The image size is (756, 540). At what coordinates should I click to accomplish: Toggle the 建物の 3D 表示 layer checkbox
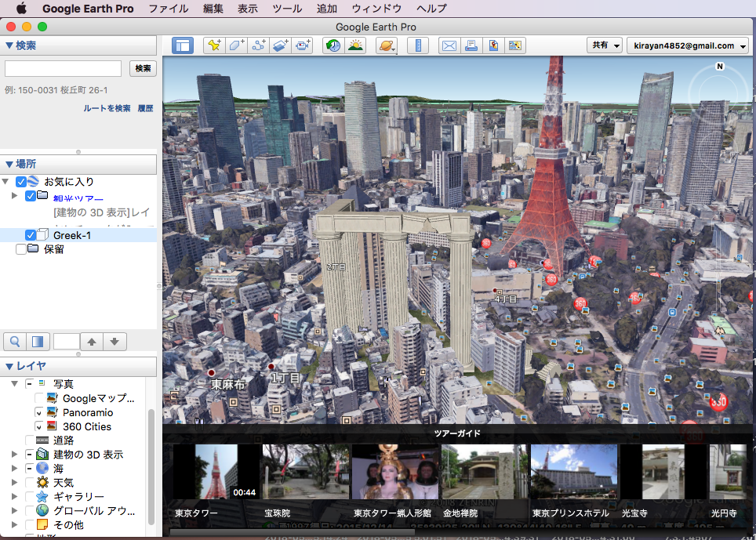click(30, 455)
